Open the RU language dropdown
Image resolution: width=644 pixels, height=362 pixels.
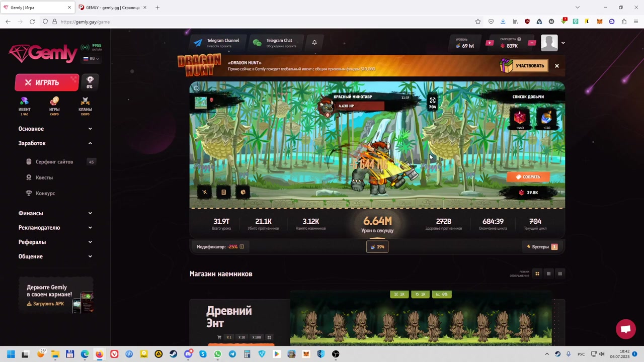click(92, 59)
